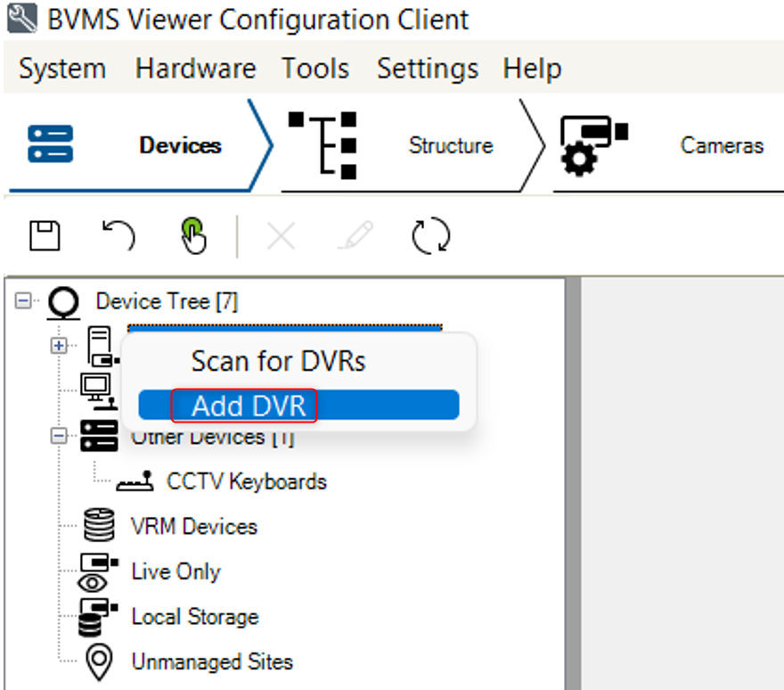Switch to the Structure tab
The width and height of the screenshot is (784, 690).
450,145
